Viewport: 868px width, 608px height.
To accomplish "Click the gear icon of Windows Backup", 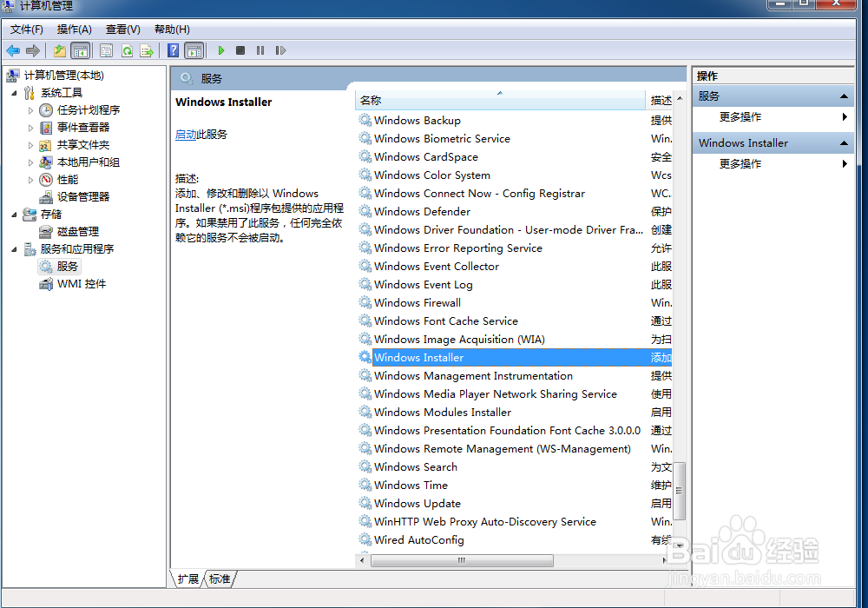I will pyautogui.click(x=365, y=120).
